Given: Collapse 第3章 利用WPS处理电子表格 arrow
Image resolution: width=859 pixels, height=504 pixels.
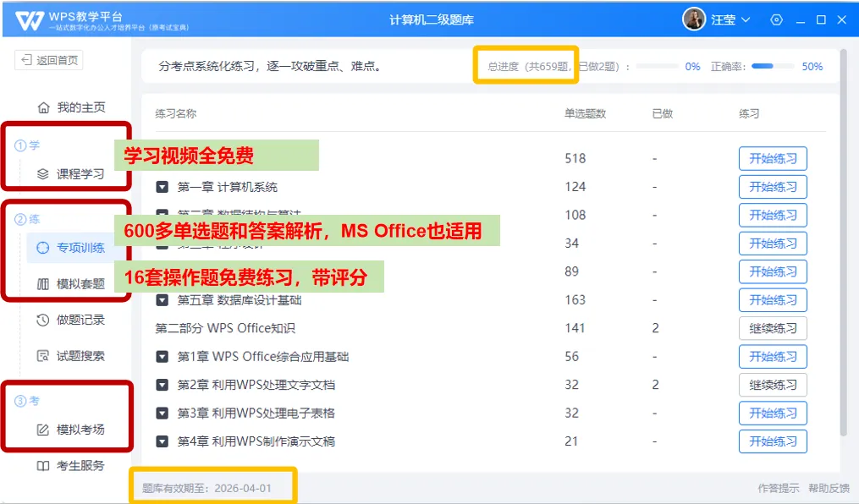Looking at the screenshot, I should [x=162, y=414].
